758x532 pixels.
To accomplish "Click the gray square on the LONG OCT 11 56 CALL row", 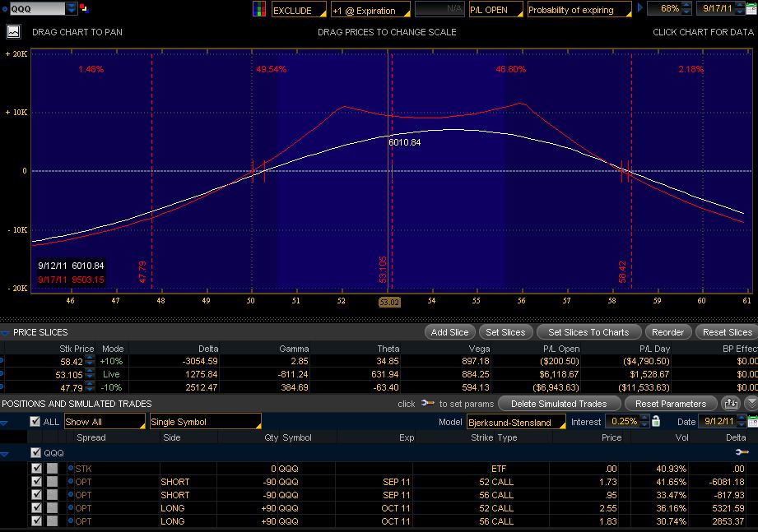I will tap(52, 520).
